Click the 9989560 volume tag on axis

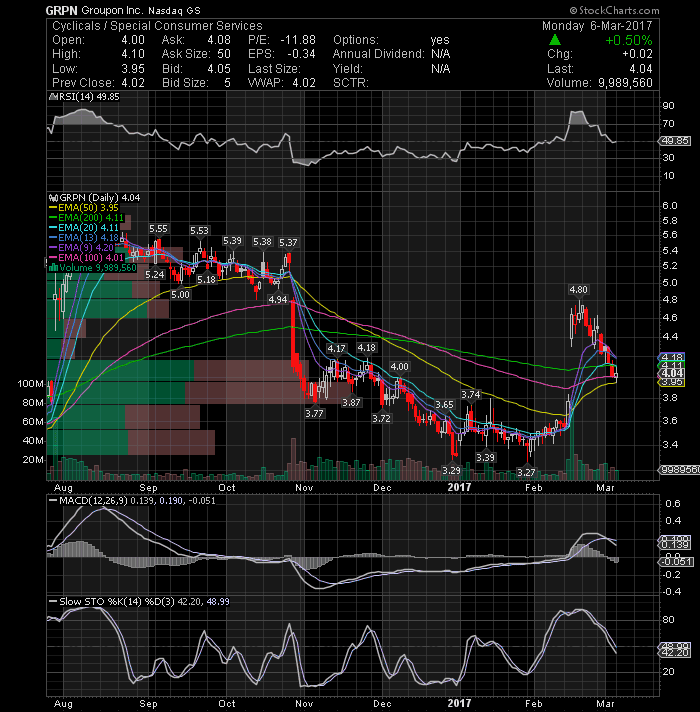tap(679, 470)
